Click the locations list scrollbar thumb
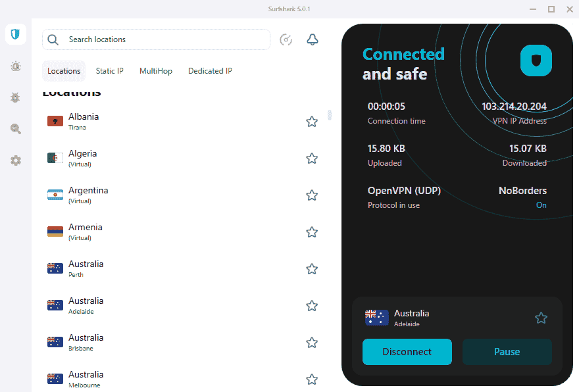This screenshot has width=579, height=392. click(330, 115)
